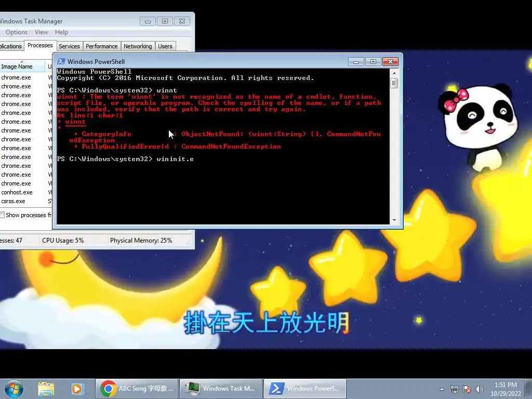This screenshot has width=532, height=399.
Task: Switch to Performance tab in Task Manager
Action: [101, 46]
